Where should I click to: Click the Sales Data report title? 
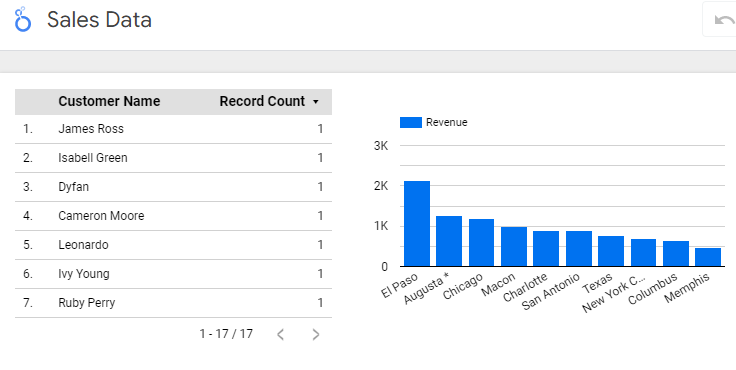[x=100, y=20]
